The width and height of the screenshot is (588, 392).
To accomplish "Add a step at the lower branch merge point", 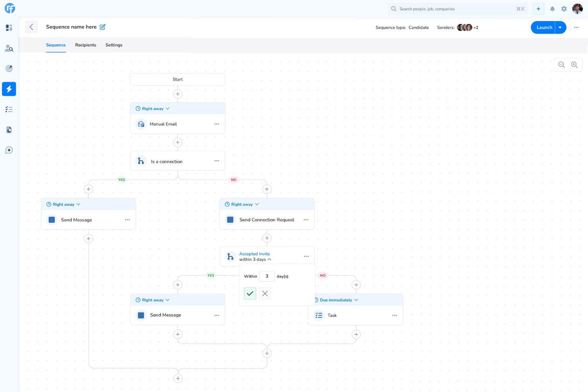I will click(267, 353).
